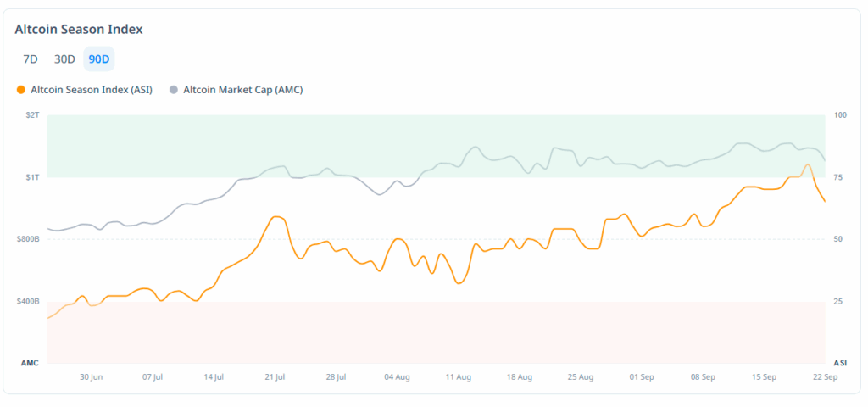Click the orange line peak near 21 Jul
The height and width of the screenshot is (407, 868).
[x=276, y=217]
